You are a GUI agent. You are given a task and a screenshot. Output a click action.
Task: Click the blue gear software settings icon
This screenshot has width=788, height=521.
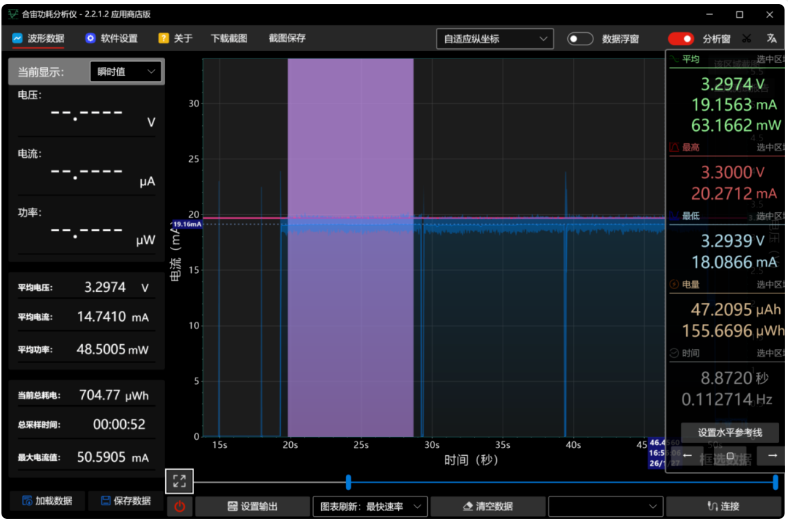[90, 38]
